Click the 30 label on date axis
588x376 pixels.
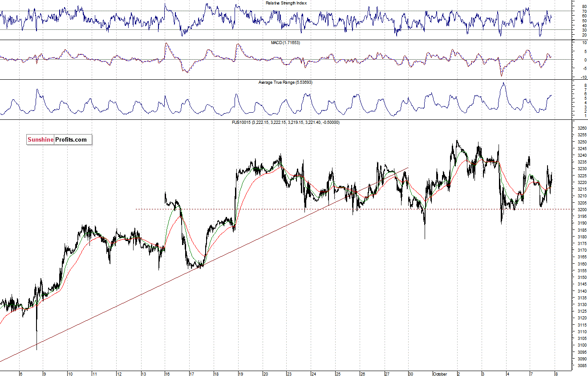click(x=412, y=374)
